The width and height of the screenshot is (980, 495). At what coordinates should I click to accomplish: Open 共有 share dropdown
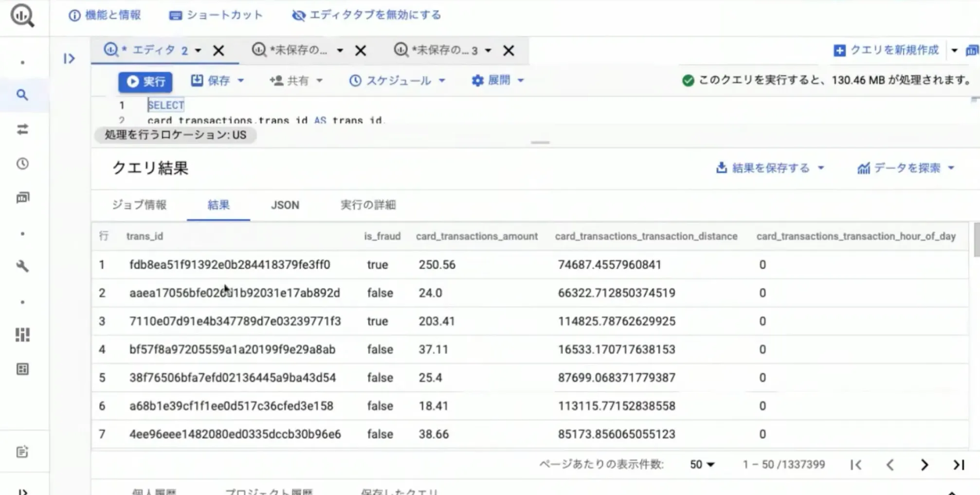coord(296,80)
